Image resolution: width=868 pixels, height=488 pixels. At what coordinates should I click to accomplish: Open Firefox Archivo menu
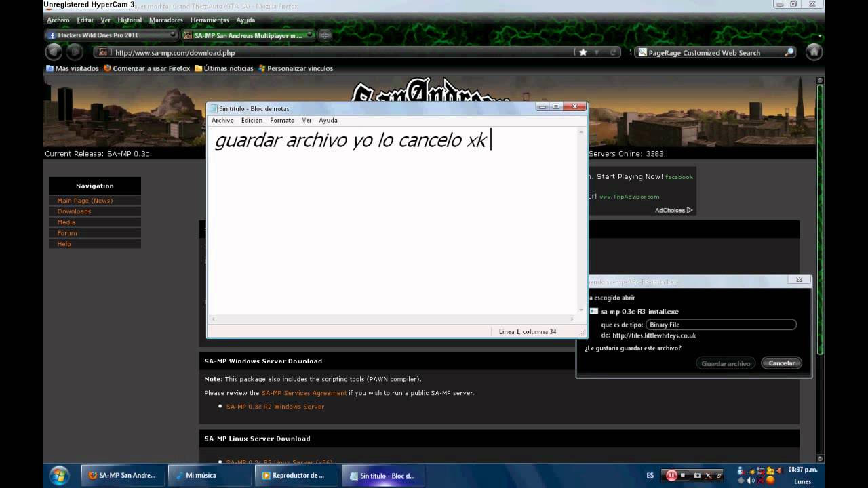click(58, 20)
